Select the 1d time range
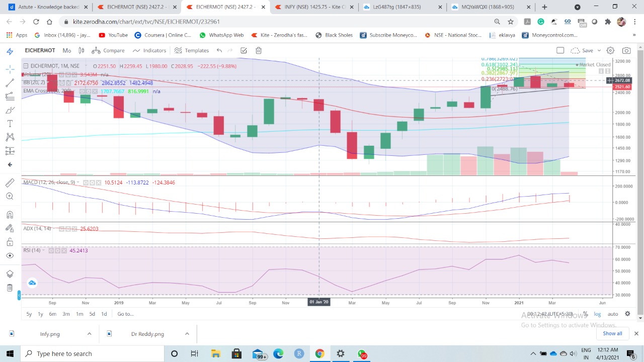This screenshot has width=644, height=362. click(x=104, y=314)
